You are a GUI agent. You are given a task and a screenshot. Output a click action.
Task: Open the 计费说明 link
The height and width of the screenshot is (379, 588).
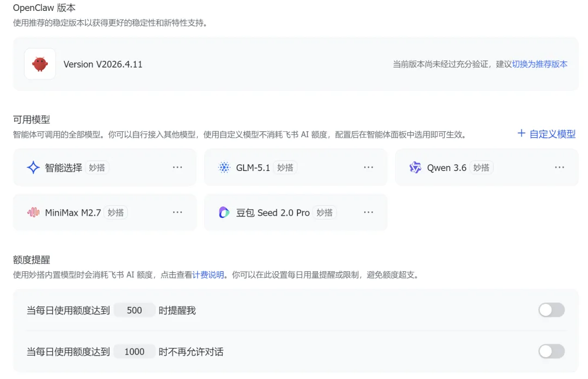click(x=208, y=274)
